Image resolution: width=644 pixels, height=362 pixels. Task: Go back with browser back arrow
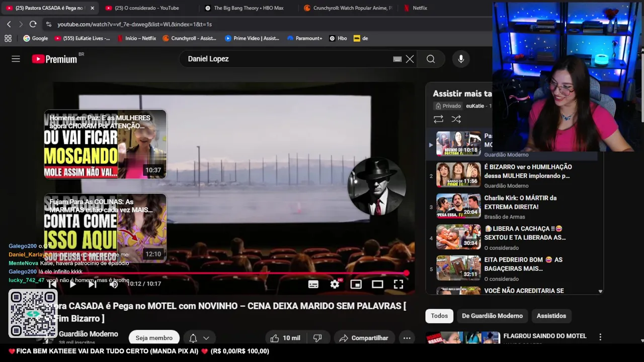(x=9, y=24)
